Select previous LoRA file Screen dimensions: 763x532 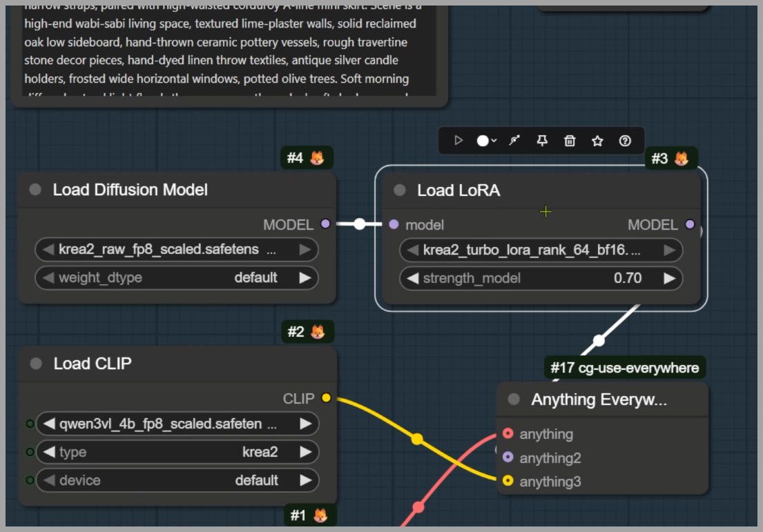413,250
